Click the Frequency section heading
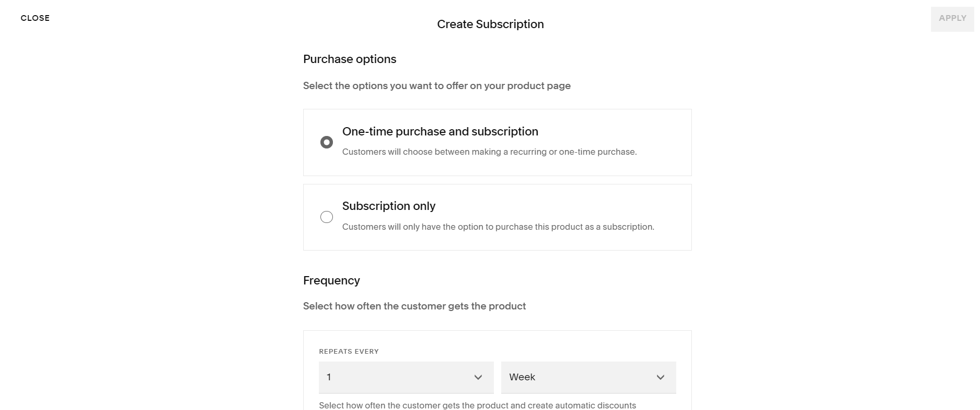The width and height of the screenshot is (980, 410). [x=331, y=280]
